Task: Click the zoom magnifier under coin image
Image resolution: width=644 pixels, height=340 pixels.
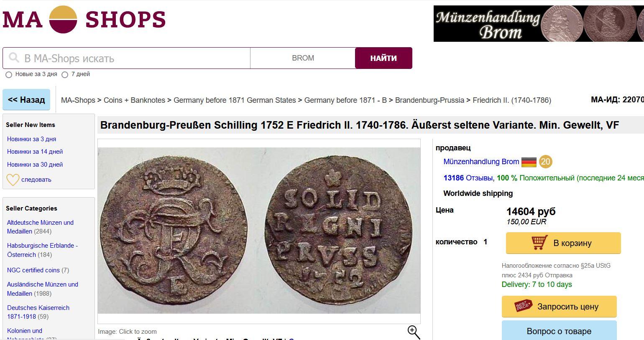Action: point(414,332)
